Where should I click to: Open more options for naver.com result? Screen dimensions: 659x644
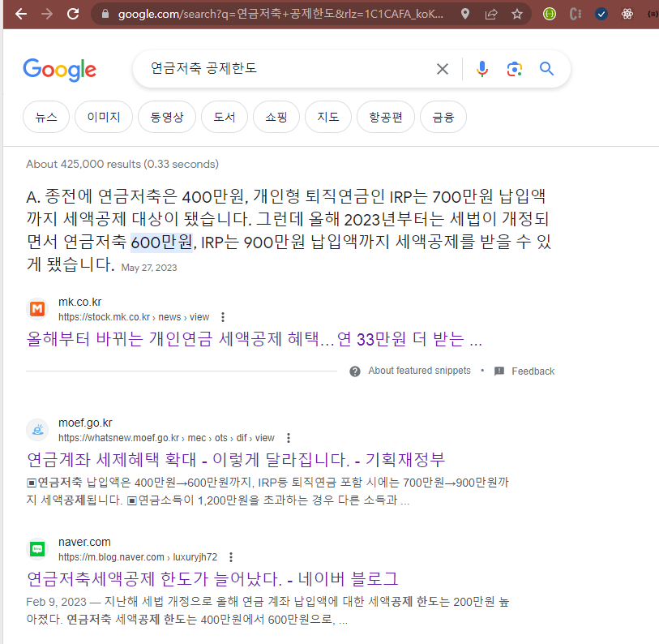point(231,557)
